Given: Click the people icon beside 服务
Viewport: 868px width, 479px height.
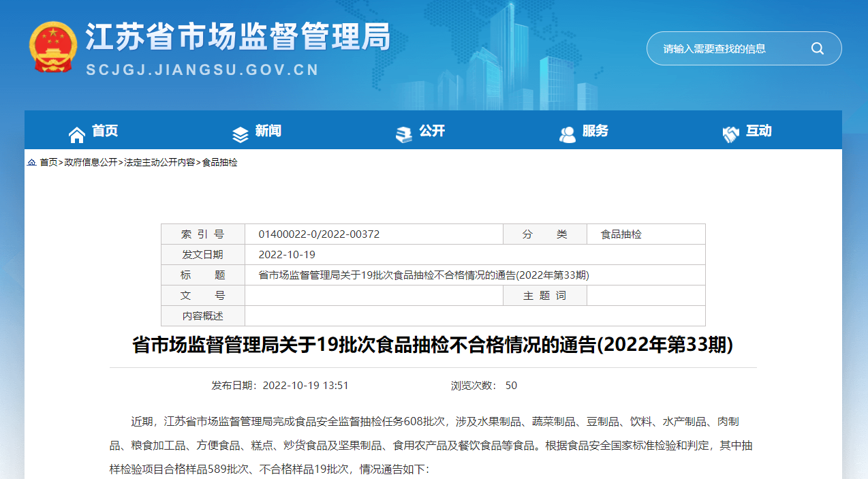Looking at the screenshot, I should 567,135.
